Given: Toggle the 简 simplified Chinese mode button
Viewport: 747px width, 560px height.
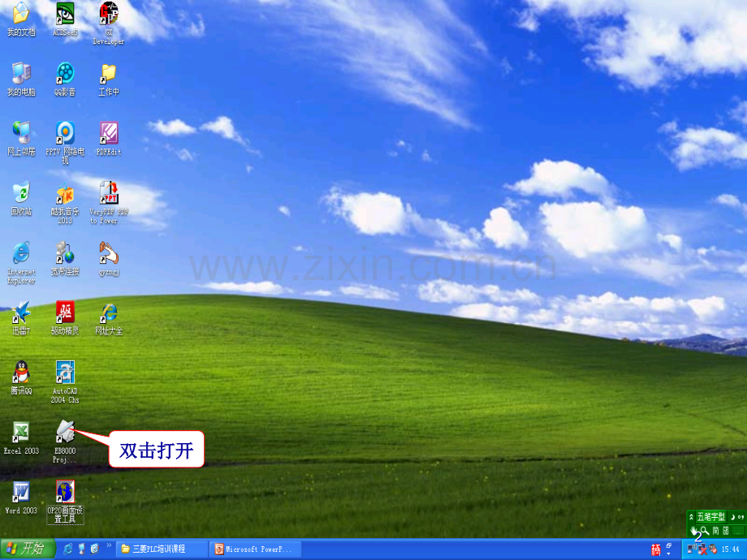Looking at the screenshot, I should click(x=715, y=531).
